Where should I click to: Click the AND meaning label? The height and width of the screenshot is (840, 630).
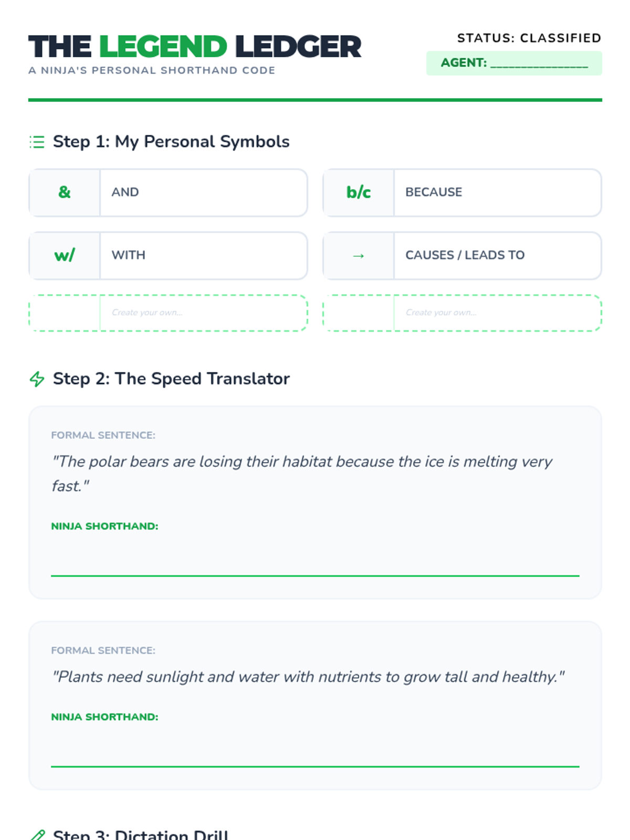125,192
